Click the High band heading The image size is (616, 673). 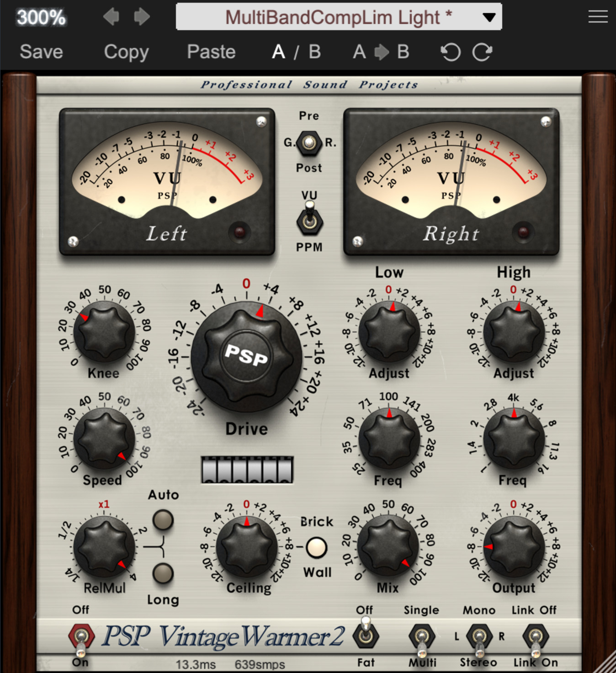514,272
